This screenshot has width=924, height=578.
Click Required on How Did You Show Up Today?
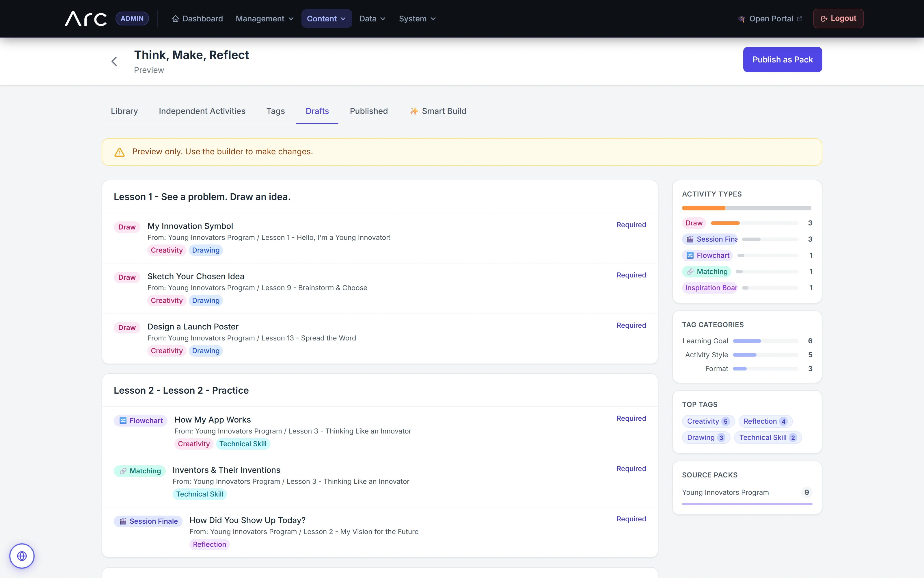[x=631, y=519]
